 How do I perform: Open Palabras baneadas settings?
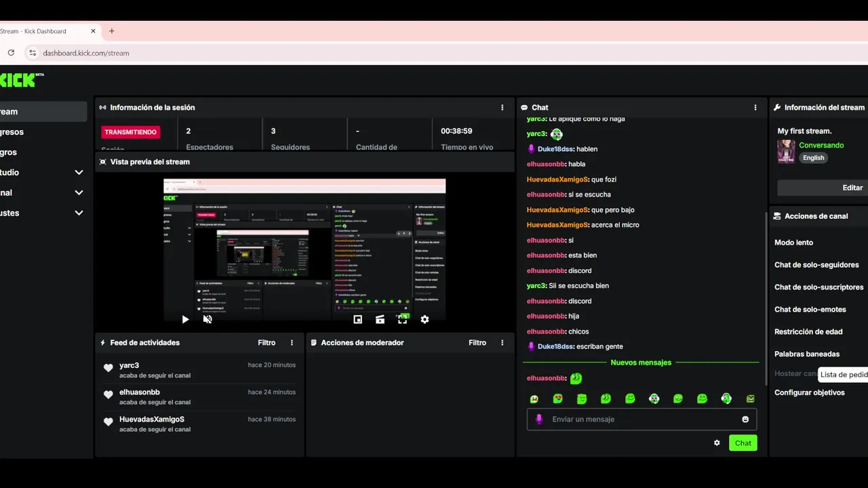pyautogui.click(x=807, y=354)
